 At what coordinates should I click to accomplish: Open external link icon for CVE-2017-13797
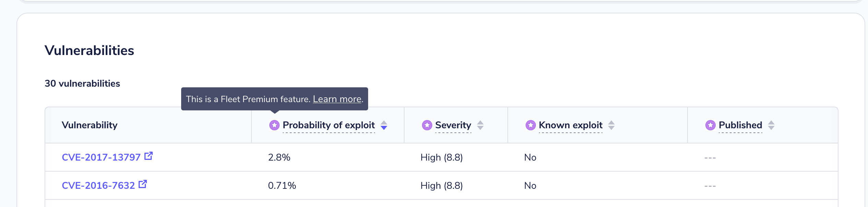tap(149, 156)
